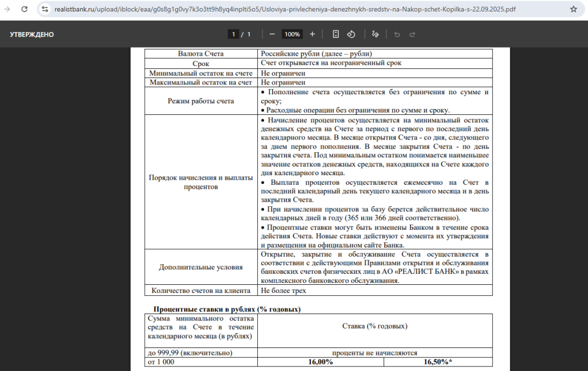The width and height of the screenshot is (588, 371).
Task: Click the УТВЕРЖДЕНО document title
Action: (x=32, y=34)
